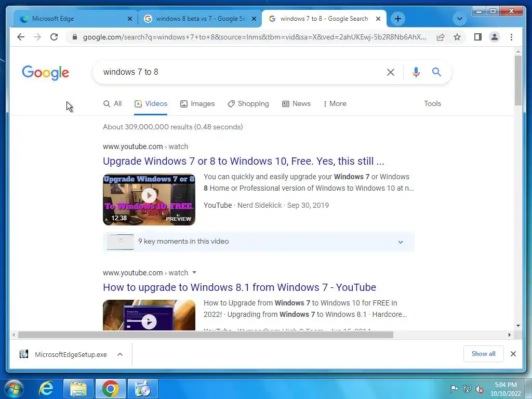Click first www.youtube.com › watch URL text
Image resolution: width=532 pixels, height=399 pixels.
click(145, 147)
